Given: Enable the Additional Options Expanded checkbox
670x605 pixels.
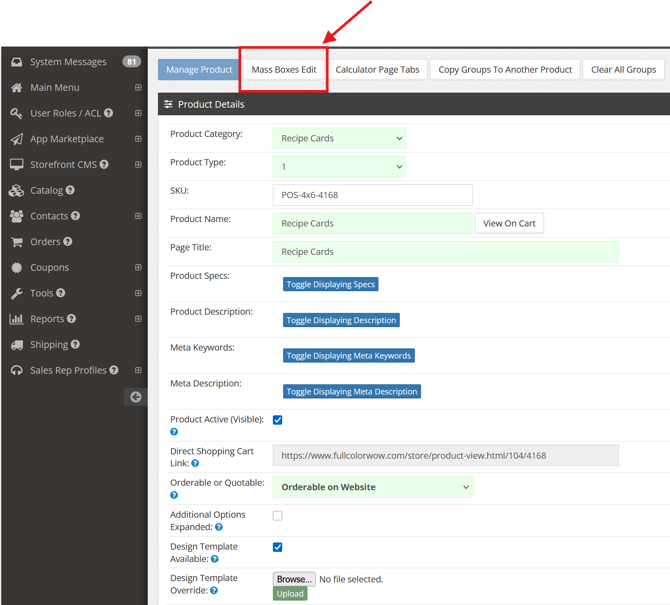Looking at the screenshot, I should pyautogui.click(x=278, y=516).
